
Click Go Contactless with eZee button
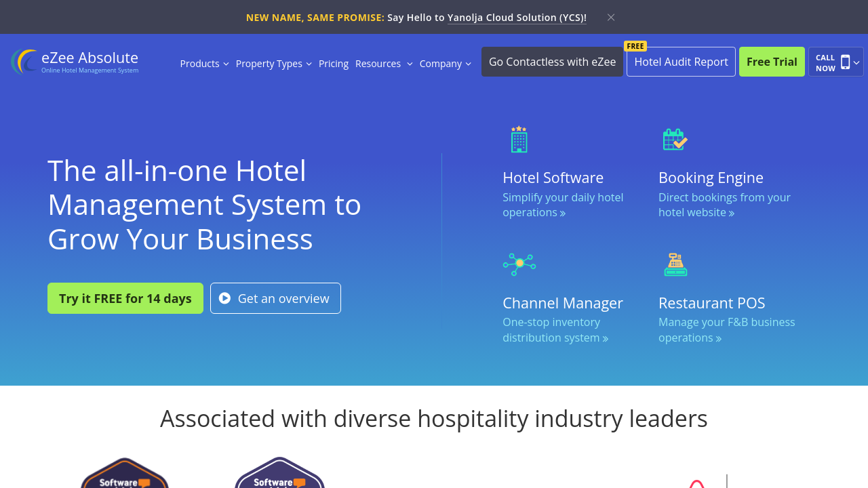pyautogui.click(x=552, y=62)
